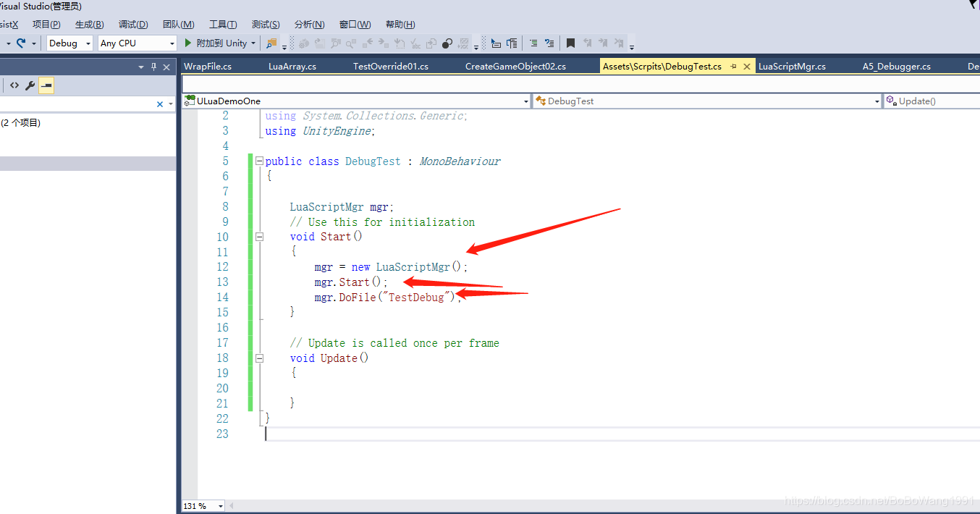Open side panel search options dropdown arrow

(171, 104)
